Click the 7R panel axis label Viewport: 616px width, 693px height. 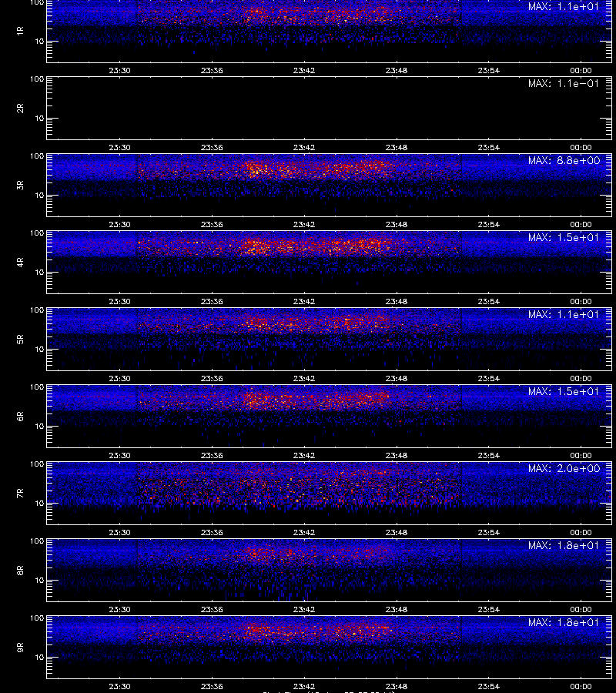click(x=20, y=494)
